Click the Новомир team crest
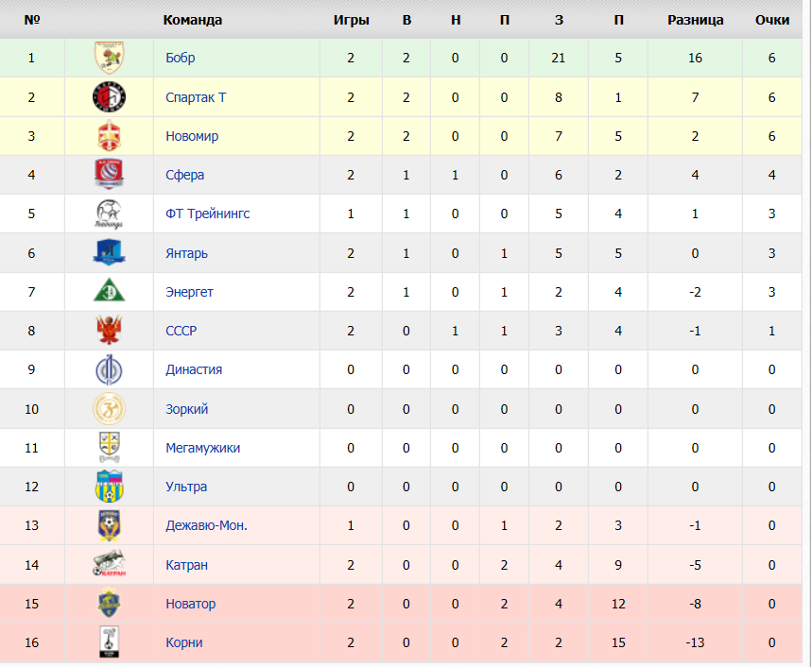This screenshot has width=812, height=667. [x=110, y=136]
